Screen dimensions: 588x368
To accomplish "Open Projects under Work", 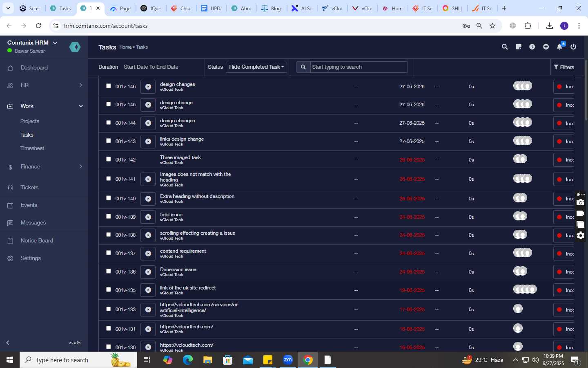I will [x=30, y=121].
